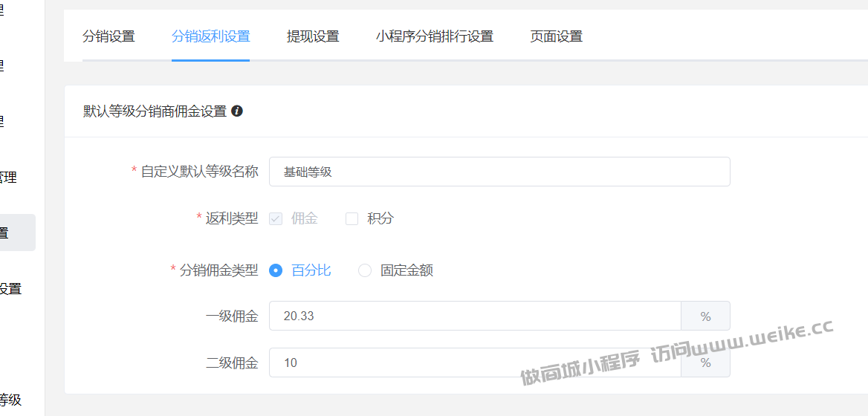Screen dimensions: 868x416
Task: Enable the 积分 checkbox
Action: (x=352, y=219)
